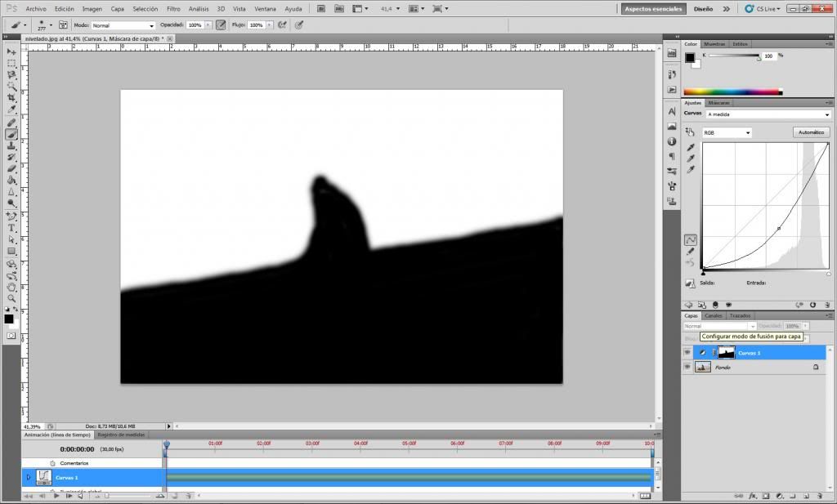Toggle the airbrush option in options bar
Image resolution: width=837 pixels, height=504 pixels.
coord(282,25)
